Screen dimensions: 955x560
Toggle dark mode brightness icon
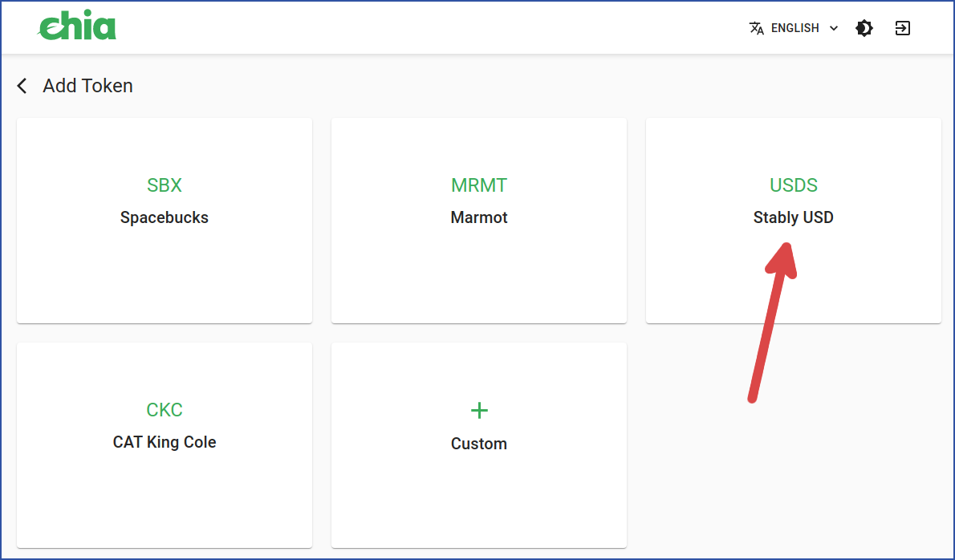[864, 28]
